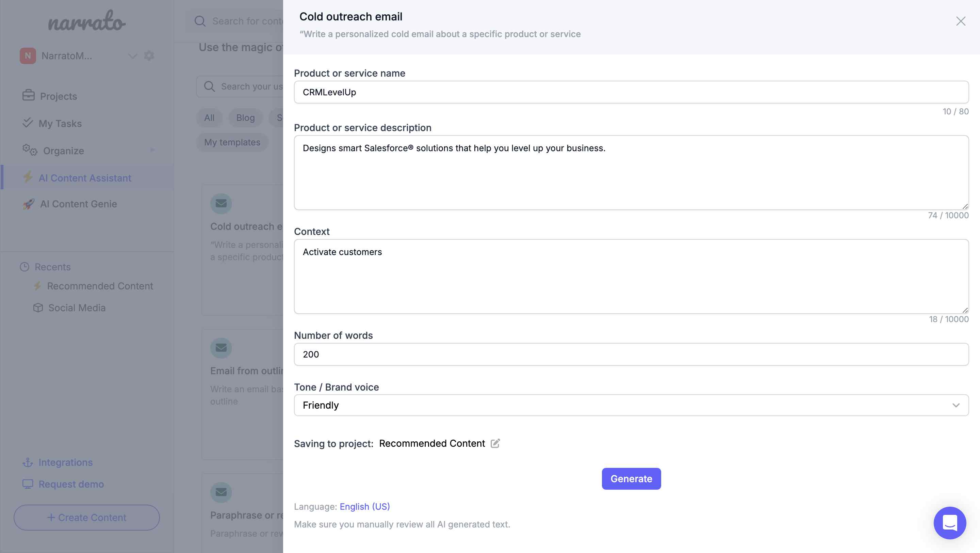
Task: Close the Cold outreach email panel
Action: coord(961,21)
